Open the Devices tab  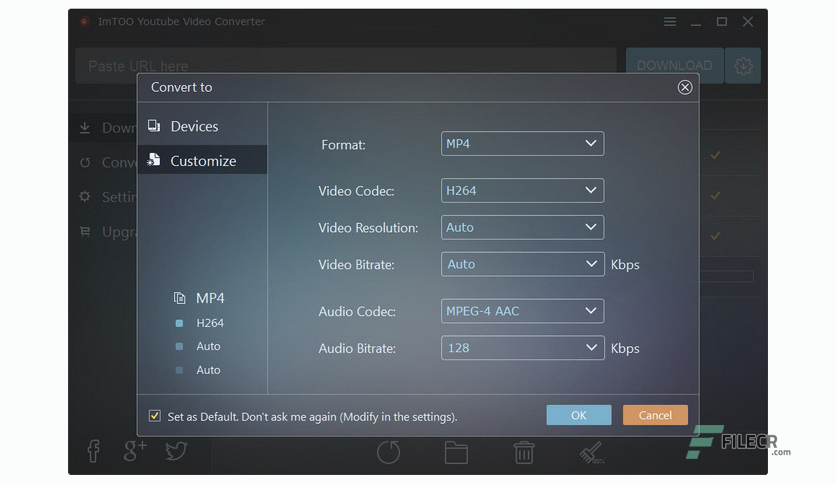[202, 126]
